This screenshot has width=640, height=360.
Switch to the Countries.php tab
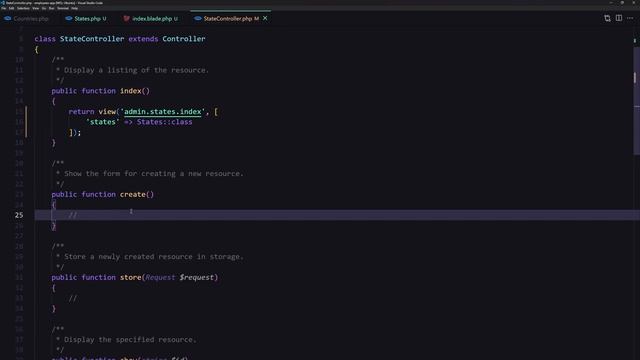pos(27,18)
